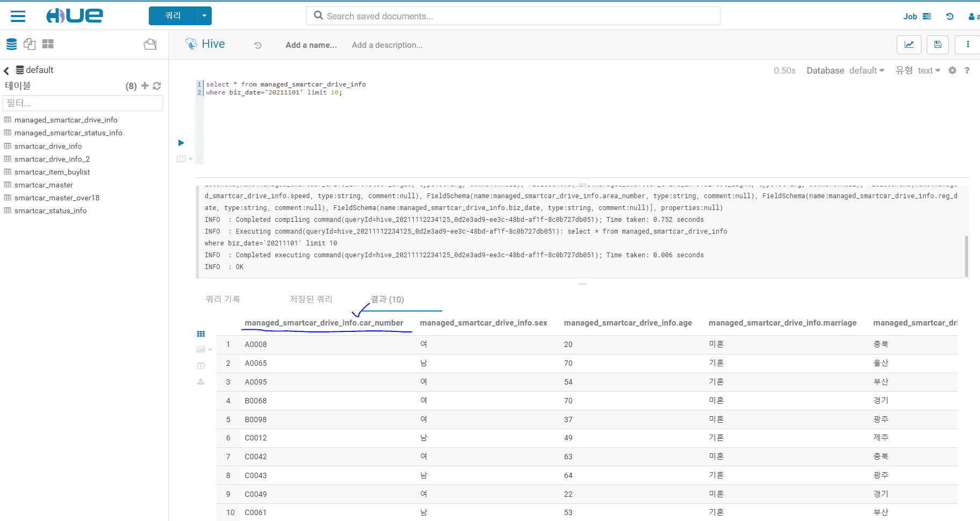Refresh the tables list
The image size is (980, 521).
tap(157, 86)
